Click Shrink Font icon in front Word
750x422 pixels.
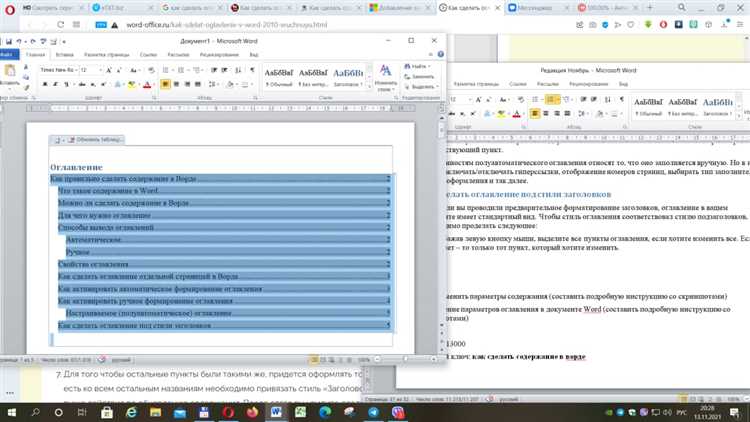119,70
